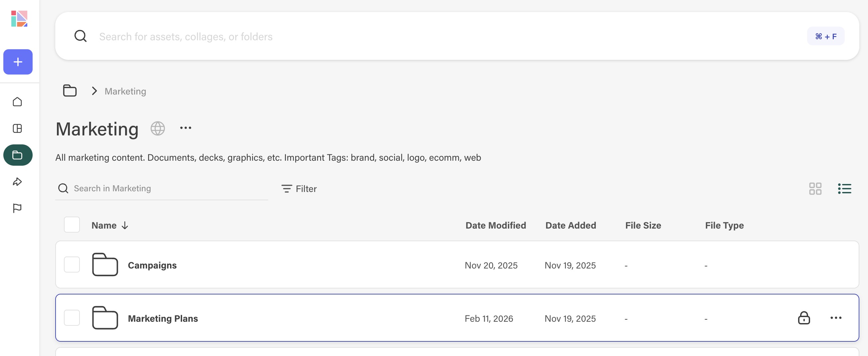Open the Marketing Plans folder name
The image size is (868, 356).
163,318
